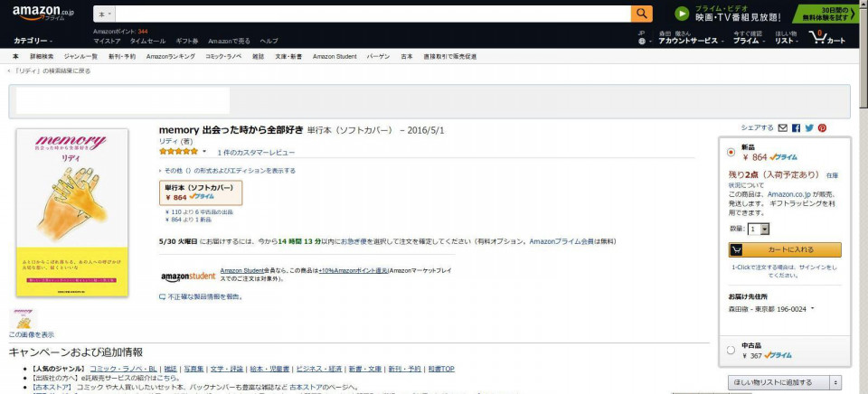Click the report incorrect product info speech icon
Screen dimensions: 868x394
[162, 297]
